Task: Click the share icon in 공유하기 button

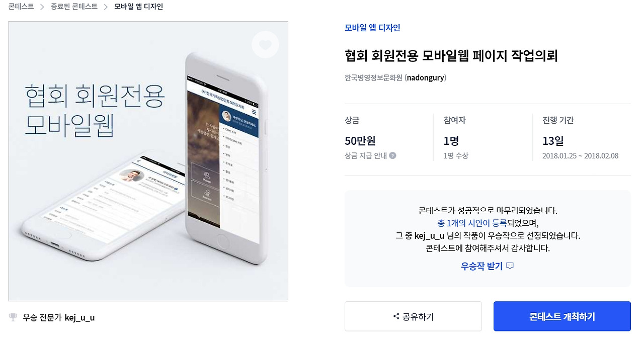Action: pos(396,316)
